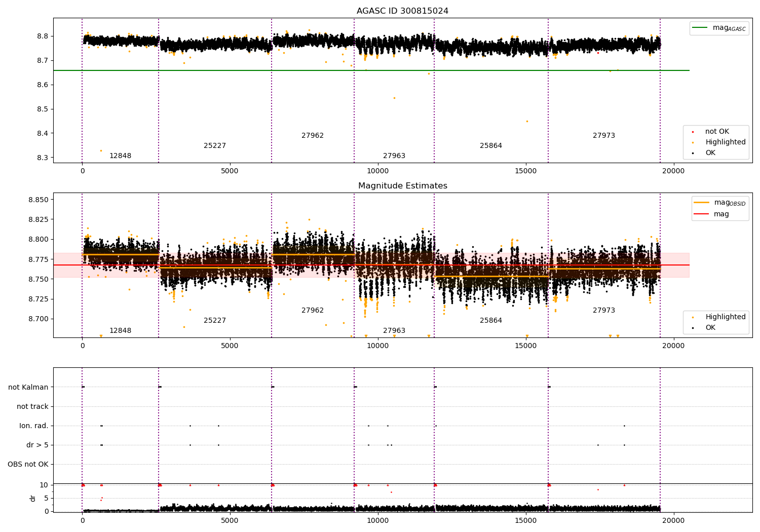The height and width of the screenshot is (532, 760).
Task: Select the mag AGASC legend entry
Action: 719,28
